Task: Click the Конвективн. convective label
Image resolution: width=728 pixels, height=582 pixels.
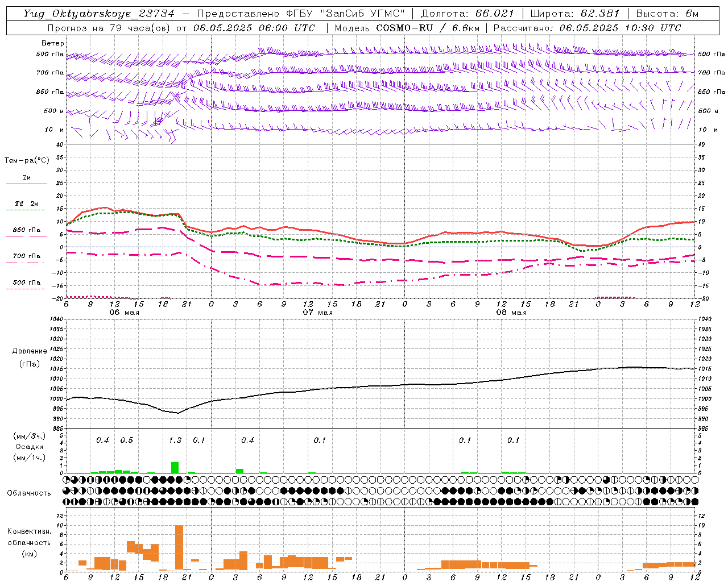Action: pos(29,531)
